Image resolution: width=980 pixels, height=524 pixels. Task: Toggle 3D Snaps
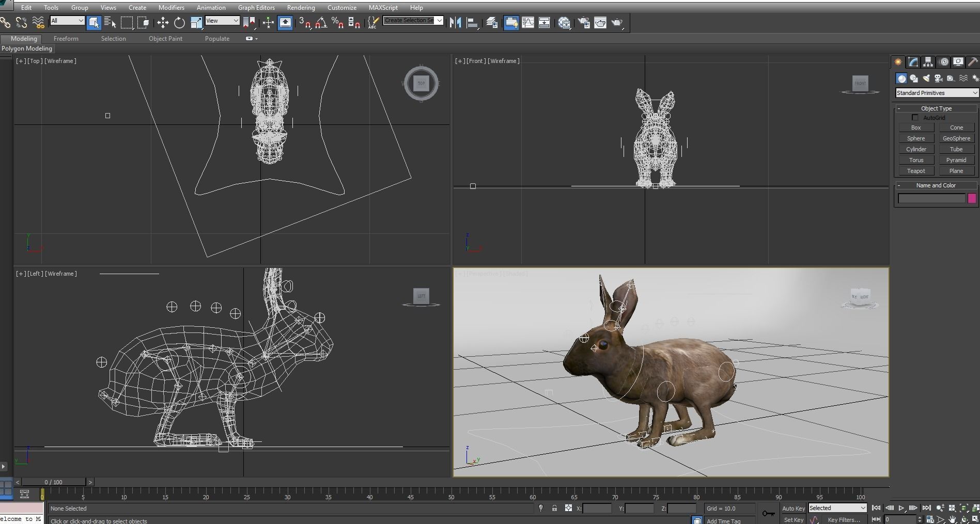pyautogui.click(x=305, y=22)
